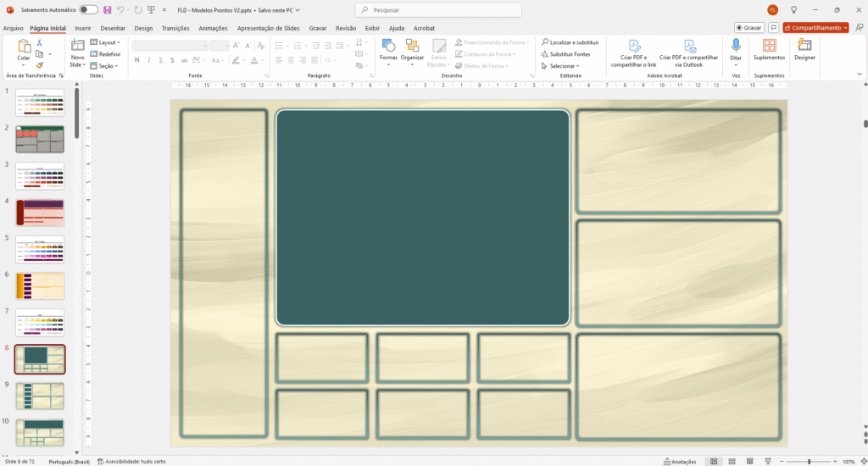Open the Formas shapes gallery
This screenshot has width=868, height=466.
(388, 51)
